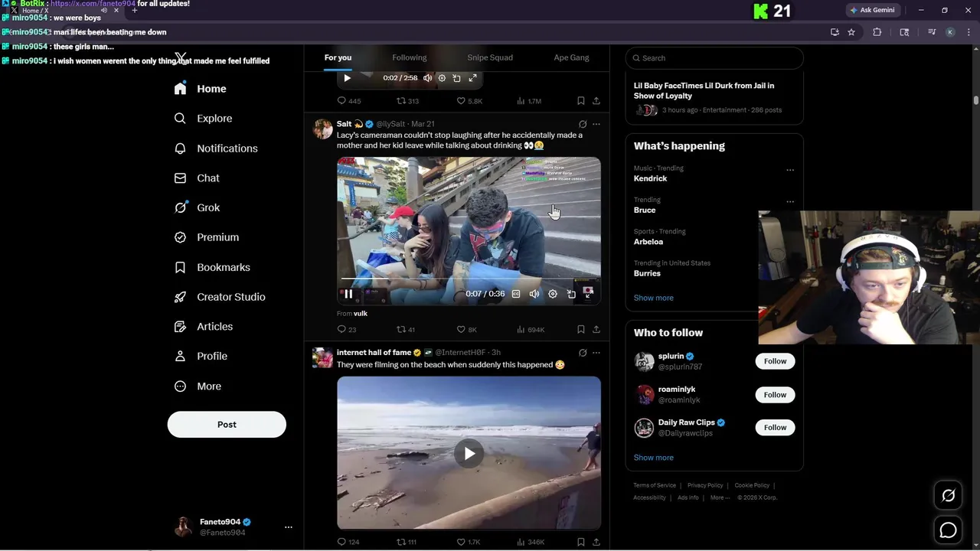
Task: Open Arbeloa trending topic
Action: click(x=648, y=242)
